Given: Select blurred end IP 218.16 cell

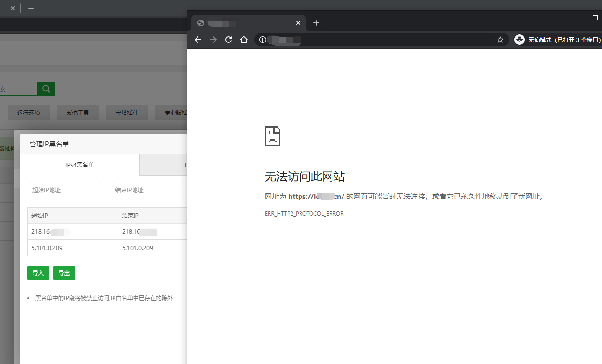Looking at the screenshot, I should tap(140, 232).
